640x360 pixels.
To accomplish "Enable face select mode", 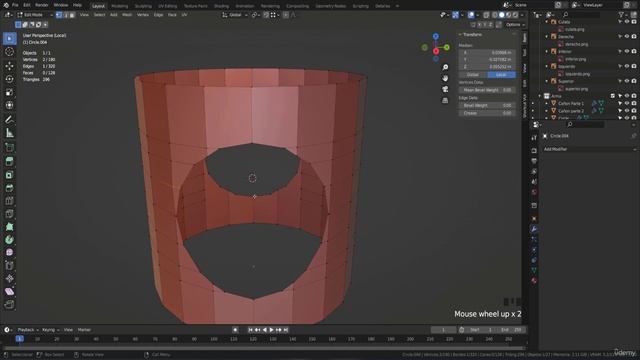I will [72, 15].
